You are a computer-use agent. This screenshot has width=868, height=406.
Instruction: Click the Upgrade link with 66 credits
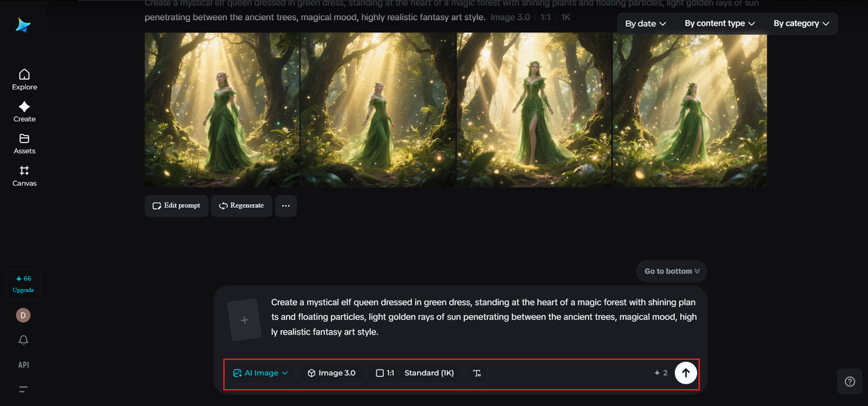point(23,284)
